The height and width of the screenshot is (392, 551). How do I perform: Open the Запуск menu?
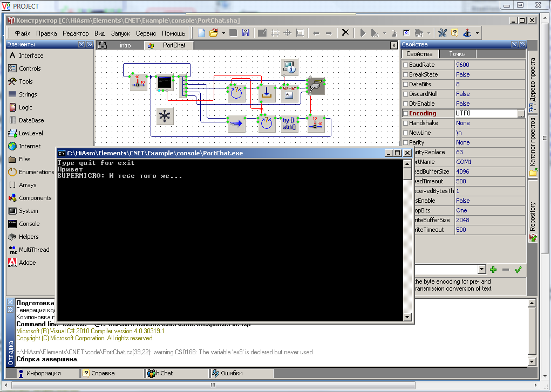(120, 33)
